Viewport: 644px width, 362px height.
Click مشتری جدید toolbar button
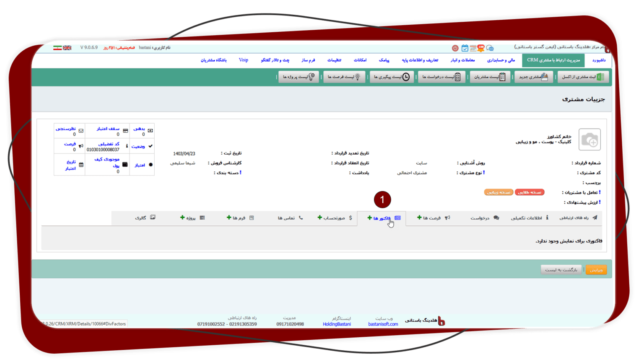click(534, 77)
